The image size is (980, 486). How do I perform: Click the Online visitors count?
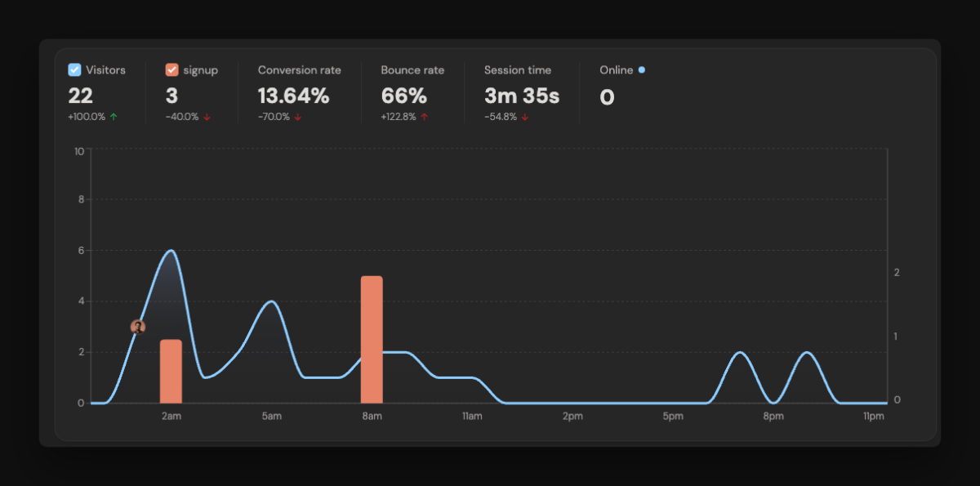(607, 98)
